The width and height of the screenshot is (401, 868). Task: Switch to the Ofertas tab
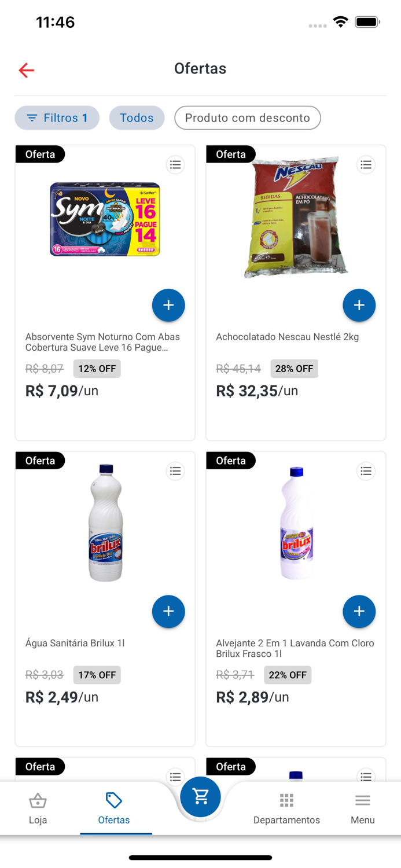coord(114,807)
